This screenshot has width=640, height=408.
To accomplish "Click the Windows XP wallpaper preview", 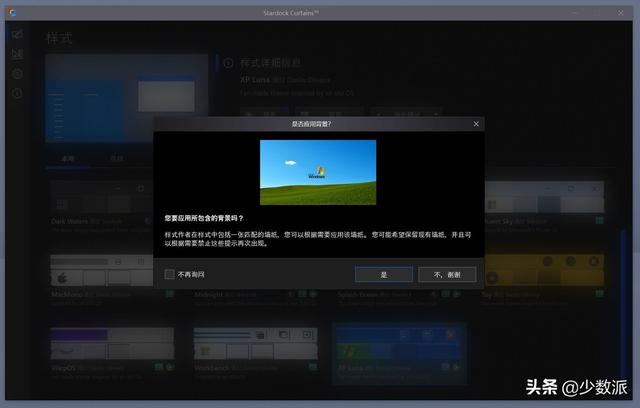I will (x=318, y=172).
